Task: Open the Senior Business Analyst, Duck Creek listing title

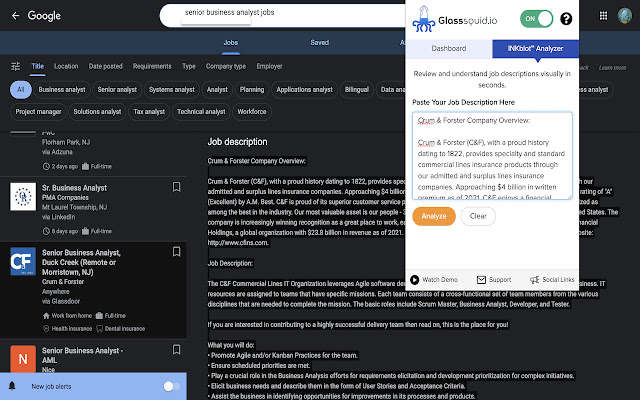Action: tap(81, 262)
